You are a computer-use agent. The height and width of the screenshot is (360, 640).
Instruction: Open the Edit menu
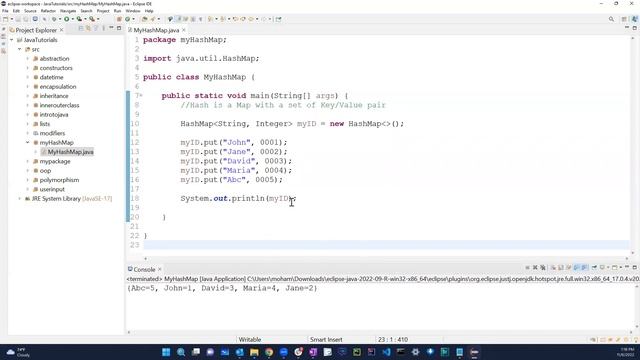(x=16, y=11)
